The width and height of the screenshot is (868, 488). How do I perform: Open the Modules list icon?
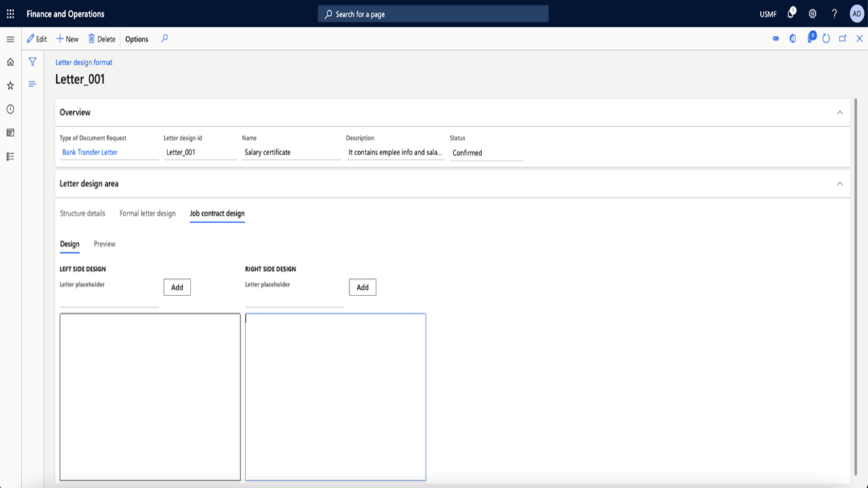pyautogui.click(x=9, y=157)
